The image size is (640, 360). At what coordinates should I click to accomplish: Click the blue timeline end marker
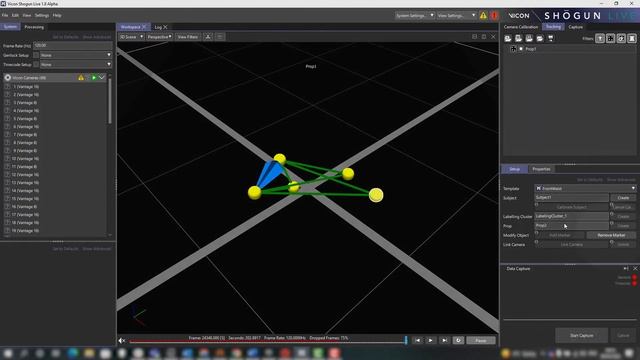406,340
